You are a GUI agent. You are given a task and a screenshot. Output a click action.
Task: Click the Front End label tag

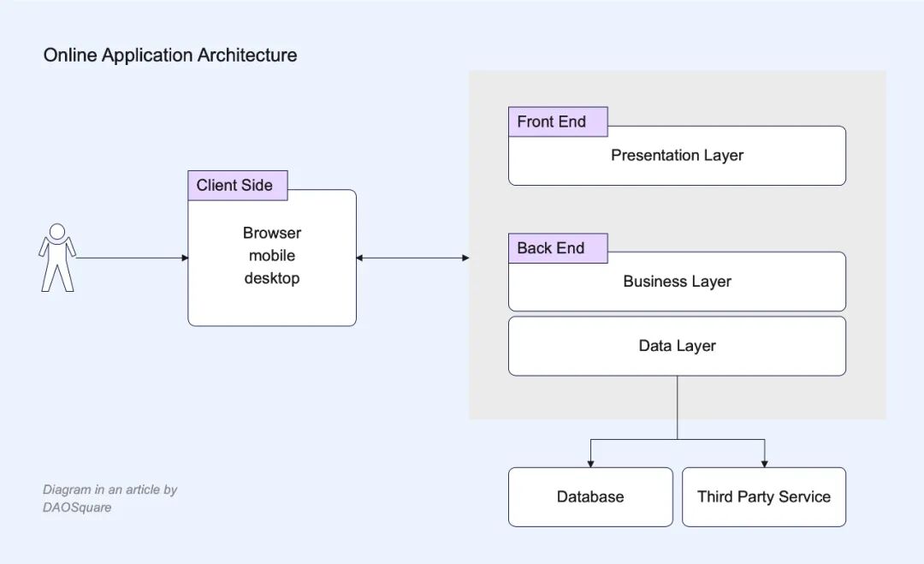click(x=558, y=122)
